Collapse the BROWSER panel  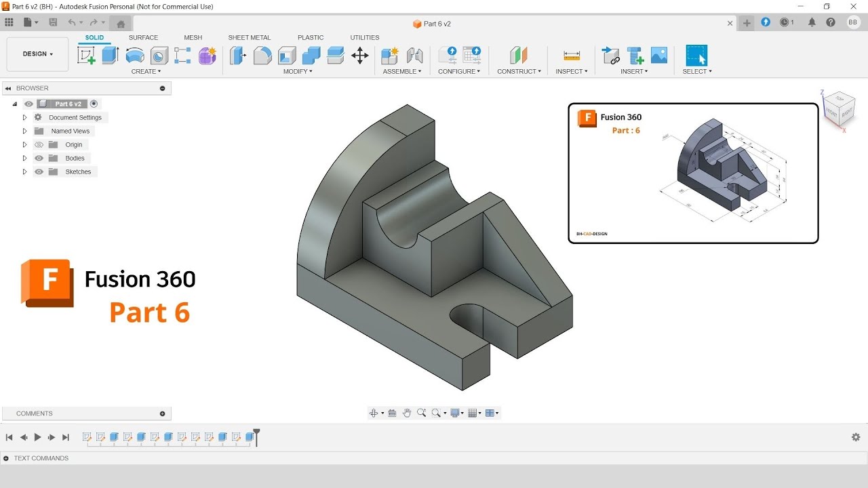pos(7,88)
